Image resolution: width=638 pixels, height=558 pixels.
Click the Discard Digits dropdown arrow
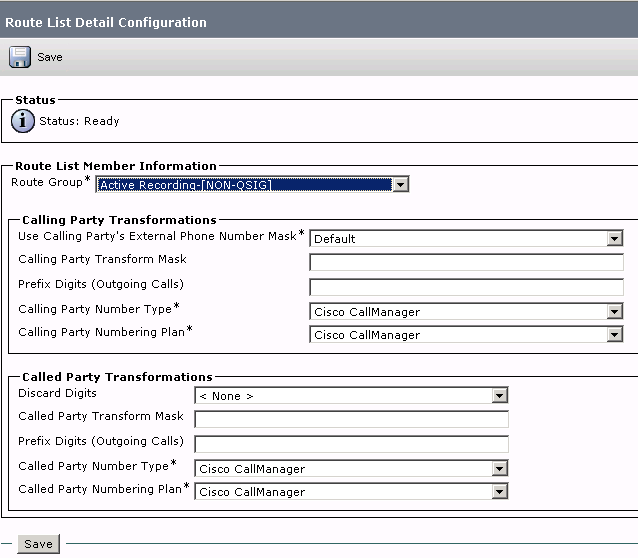pos(499,396)
